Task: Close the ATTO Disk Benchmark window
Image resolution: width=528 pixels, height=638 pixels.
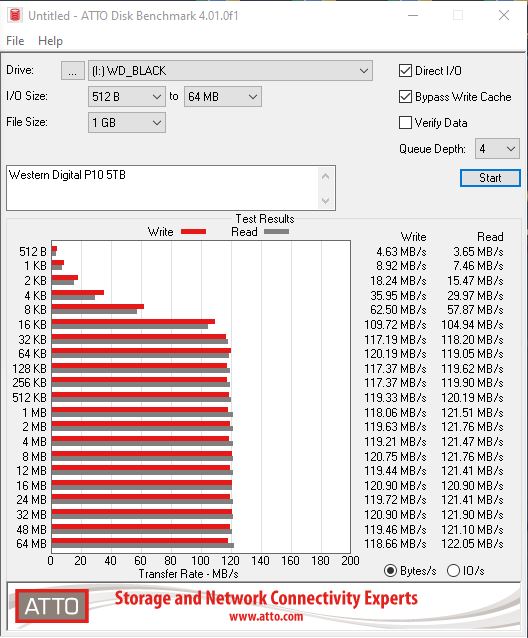Action: [504, 15]
